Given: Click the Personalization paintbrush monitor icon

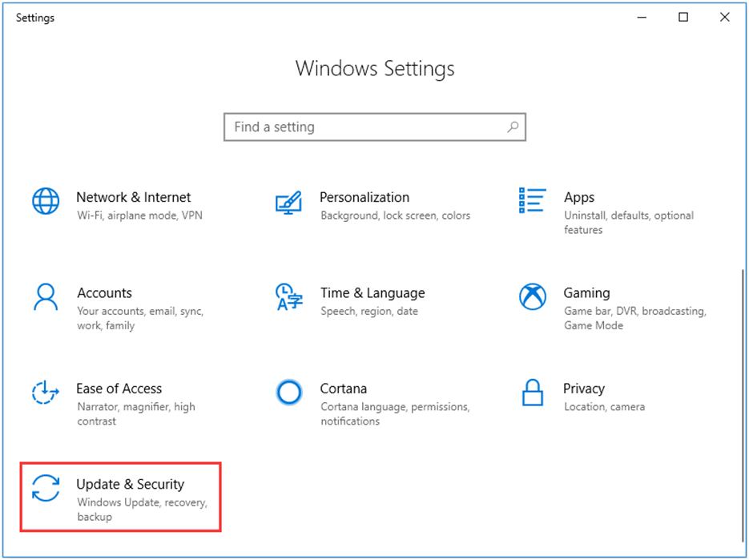Looking at the screenshot, I should coord(289,203).
